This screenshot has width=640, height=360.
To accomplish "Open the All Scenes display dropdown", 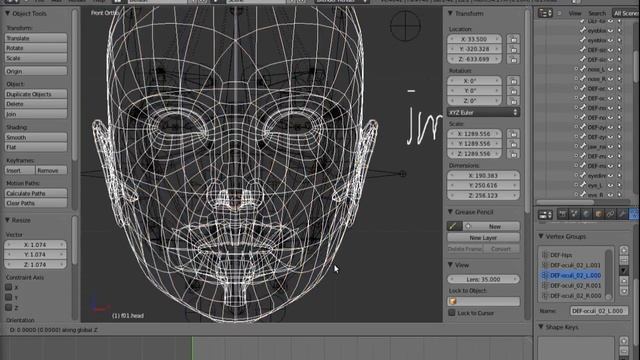I will coord(626,13).
